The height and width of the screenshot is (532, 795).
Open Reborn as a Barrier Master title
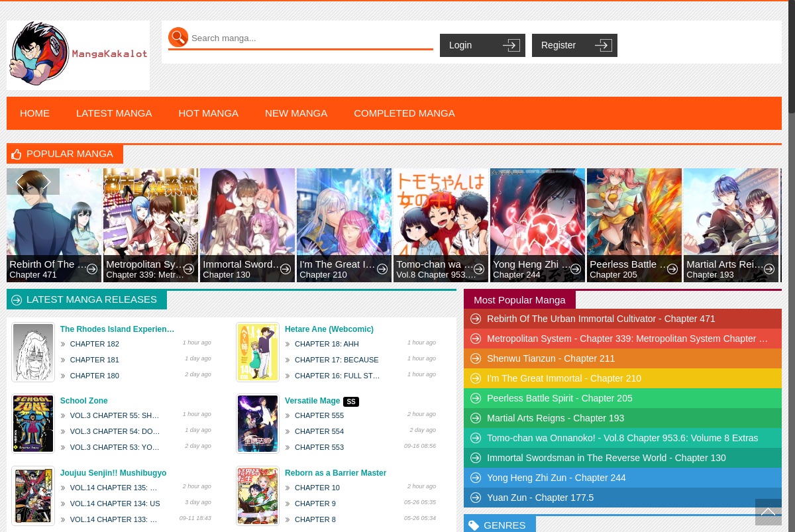click(x=335, y=473)
